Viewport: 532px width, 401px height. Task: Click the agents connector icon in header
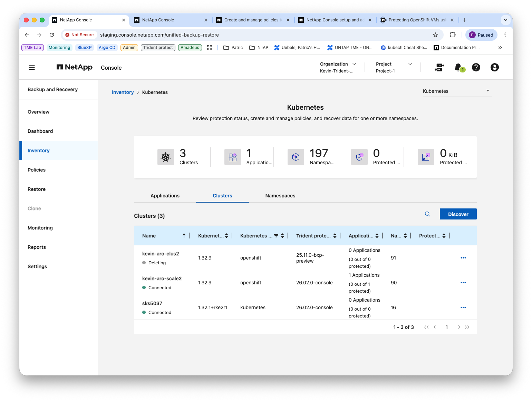[439, 67]
